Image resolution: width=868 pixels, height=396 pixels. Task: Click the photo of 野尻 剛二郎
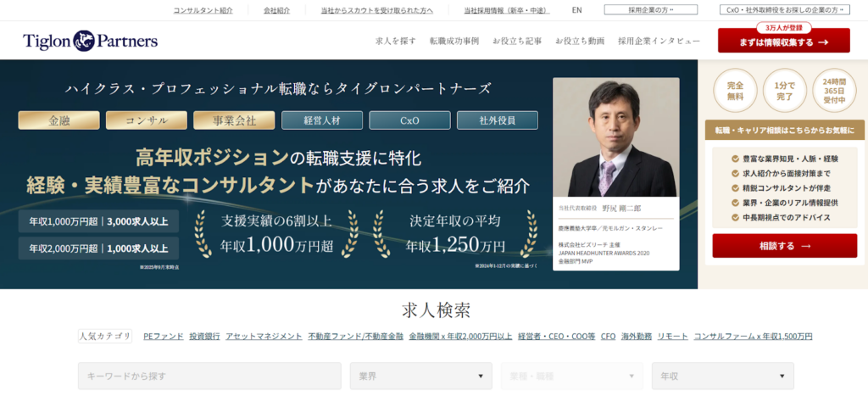[615, 137]
